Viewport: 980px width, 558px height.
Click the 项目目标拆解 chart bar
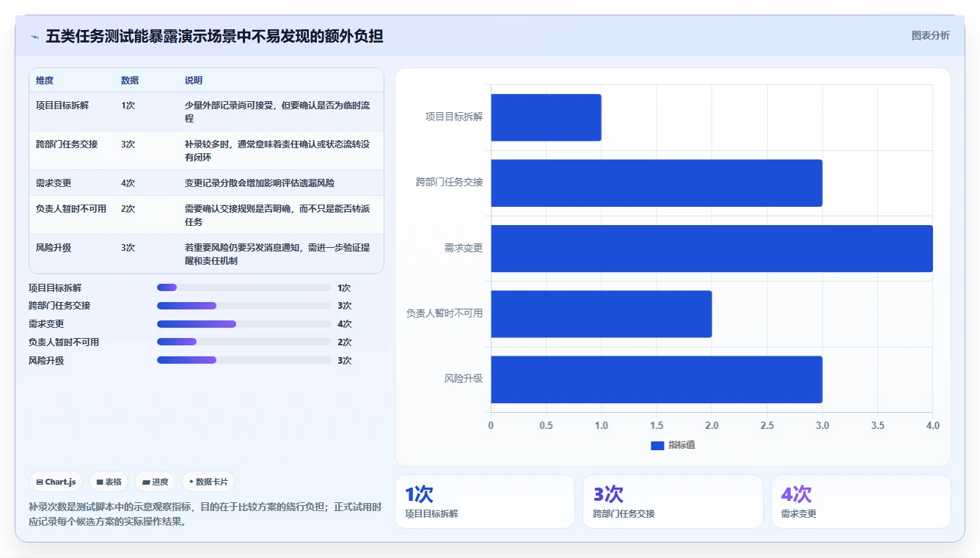coord(546,117)
